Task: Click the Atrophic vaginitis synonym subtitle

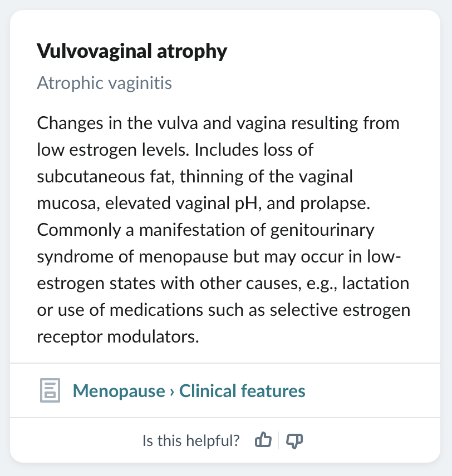Action: click(x=104, y=83)
